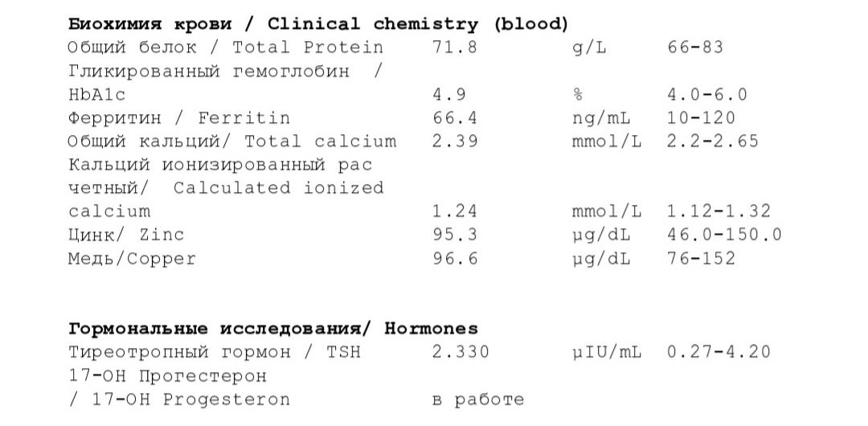Select the Copper result 96.6
Screen dimensions: 868x426
click(x=454, y=259)
